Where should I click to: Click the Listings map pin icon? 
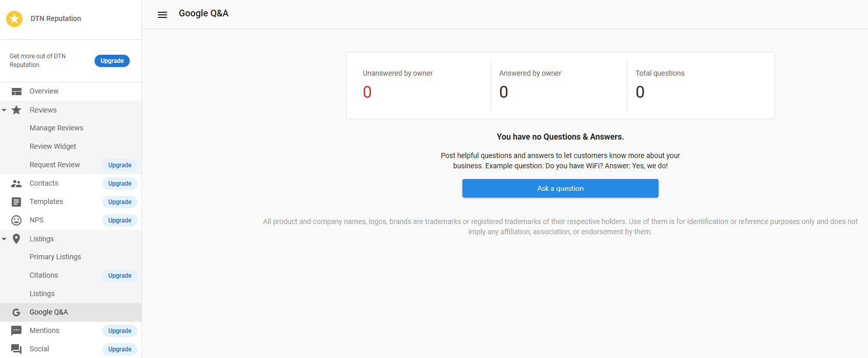click(x=16, y=239)
